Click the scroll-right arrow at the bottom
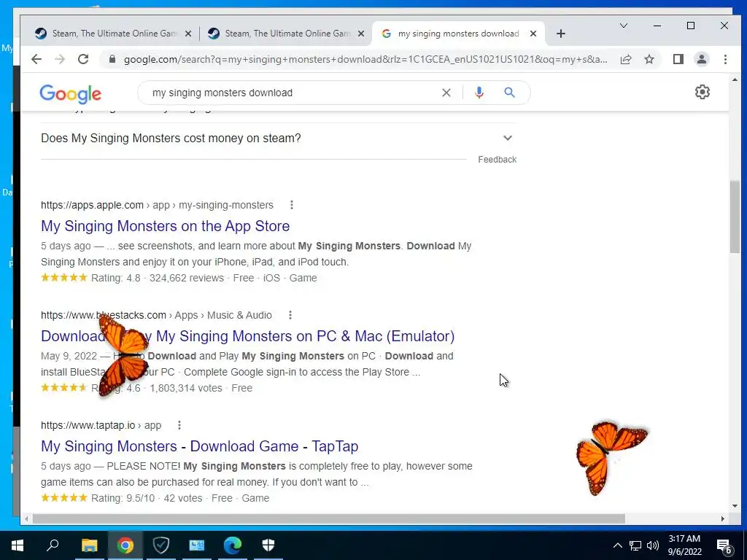 click(723, 518)
